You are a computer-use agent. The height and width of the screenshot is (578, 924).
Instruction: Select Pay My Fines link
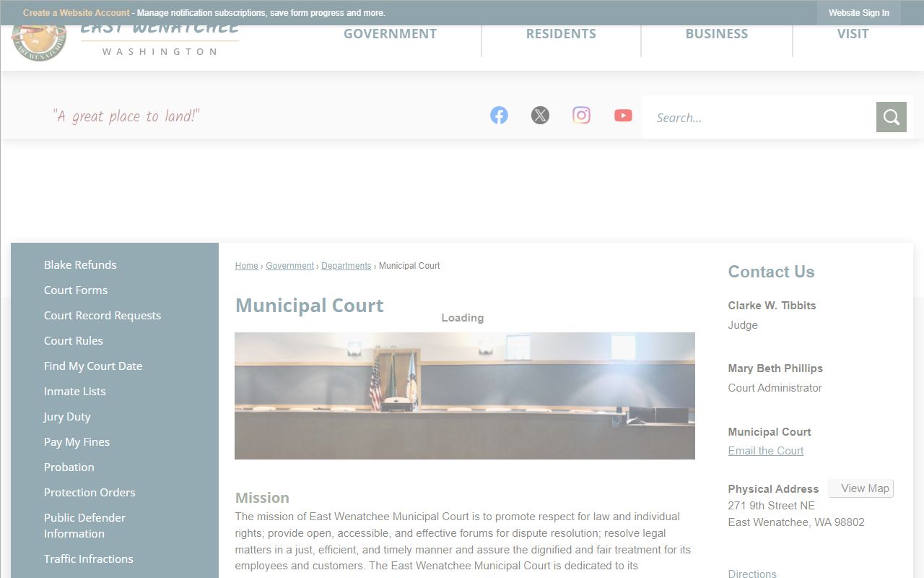(77, 442)
